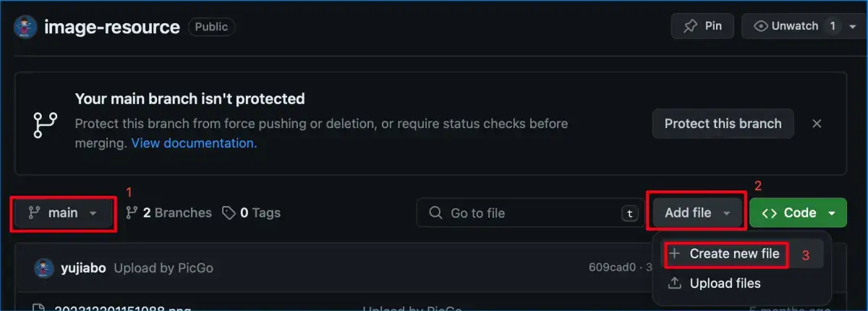Click the eye icon on Unwatch

[760, 27]
